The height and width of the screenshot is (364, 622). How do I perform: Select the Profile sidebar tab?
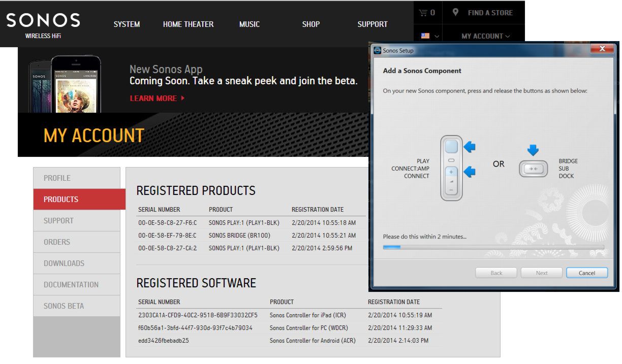[77, 178]
